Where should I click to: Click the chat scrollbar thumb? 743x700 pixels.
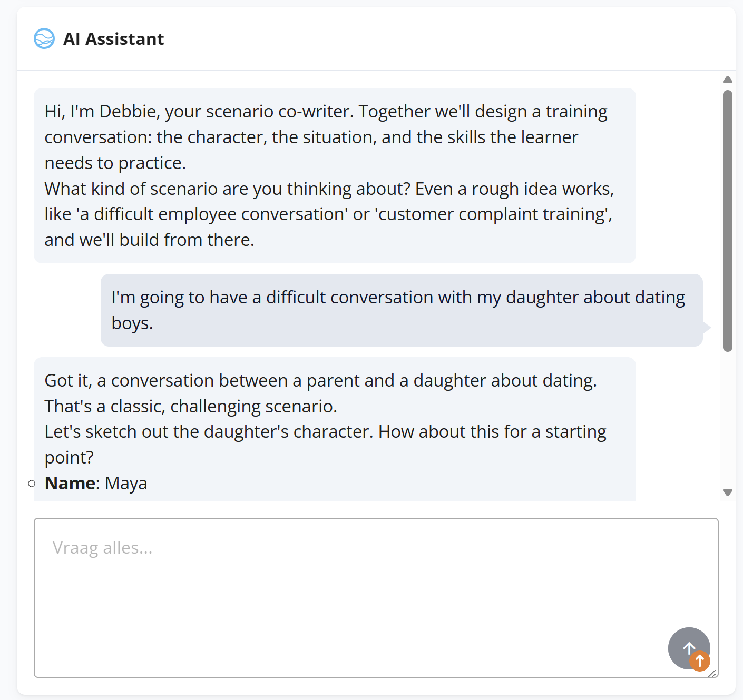[728, 220]
